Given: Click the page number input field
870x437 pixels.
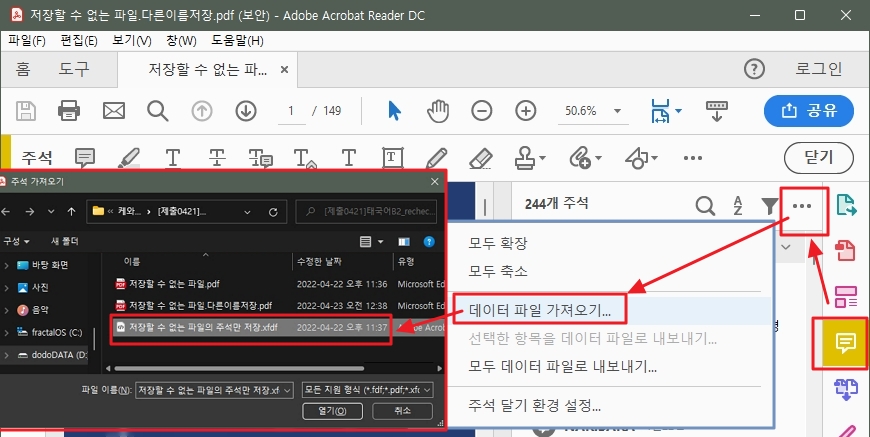Looking at the screenshot, I should [x=291, y=111].
